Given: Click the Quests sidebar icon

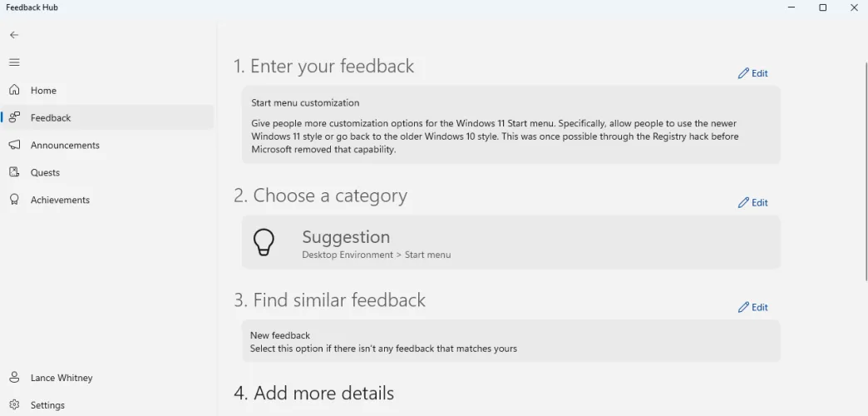Looking at the screenshot, I should click(x=14, y=172).
